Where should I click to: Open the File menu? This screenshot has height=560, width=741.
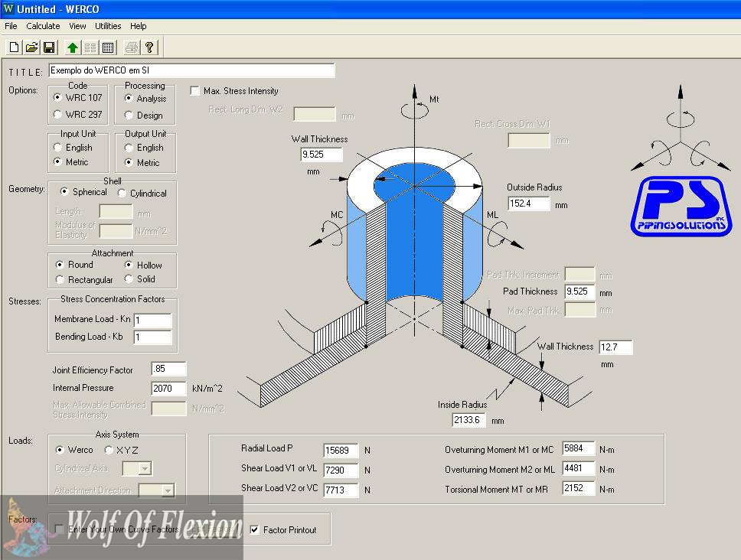[11, 26]
